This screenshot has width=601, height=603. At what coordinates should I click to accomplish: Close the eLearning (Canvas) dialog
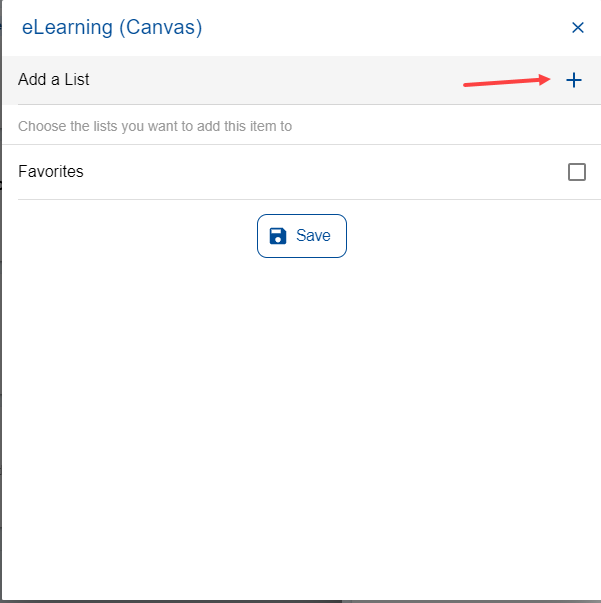coord(578,27)
